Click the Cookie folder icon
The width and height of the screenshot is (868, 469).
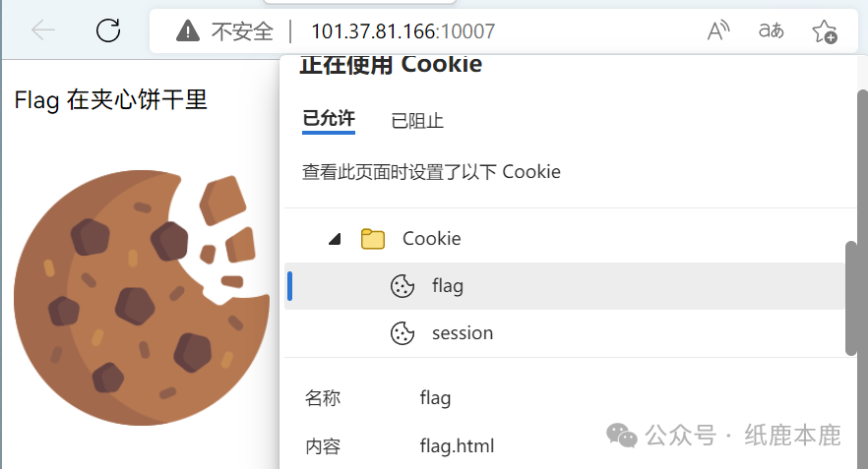click(x=373, y=239)
